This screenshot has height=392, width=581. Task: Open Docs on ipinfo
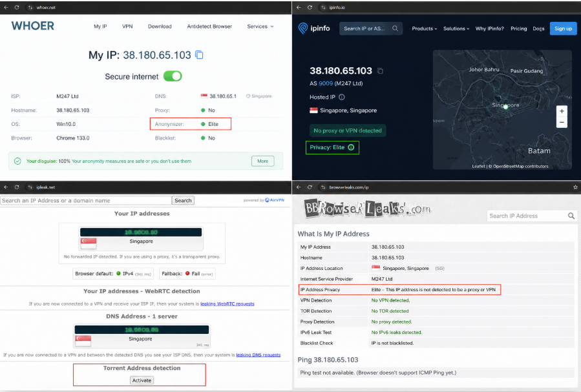538,28
